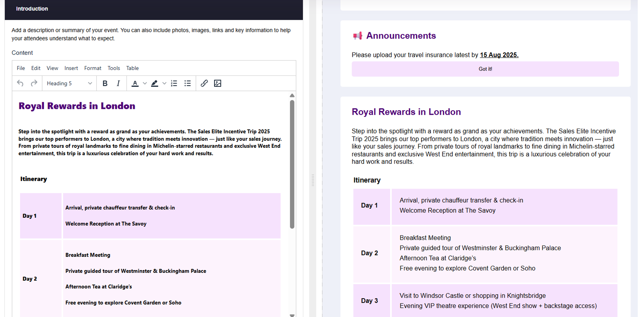Viewport: 644px width, 317px height.
Task: Toggle Bold formatting button
Action: click(x=105, y=84)
